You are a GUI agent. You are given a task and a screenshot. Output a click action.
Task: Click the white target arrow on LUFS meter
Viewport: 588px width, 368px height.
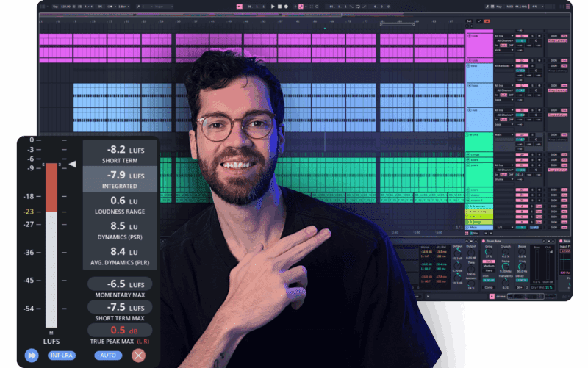(x=72, y=164)
